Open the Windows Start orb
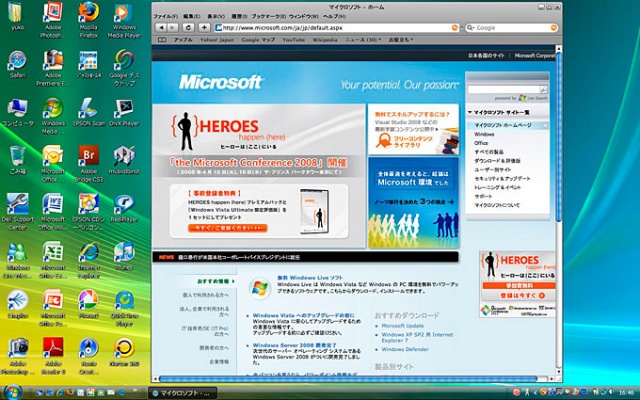The image size is (640, 400). 13,392
